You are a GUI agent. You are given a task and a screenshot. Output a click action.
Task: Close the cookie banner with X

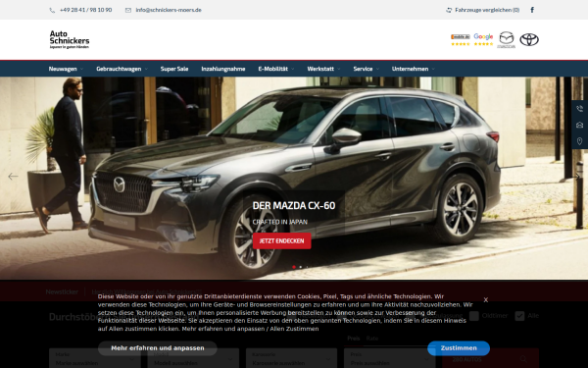486,299
